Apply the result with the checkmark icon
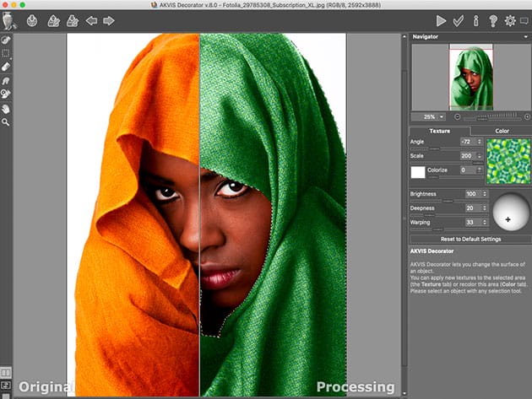 [459, 20]
